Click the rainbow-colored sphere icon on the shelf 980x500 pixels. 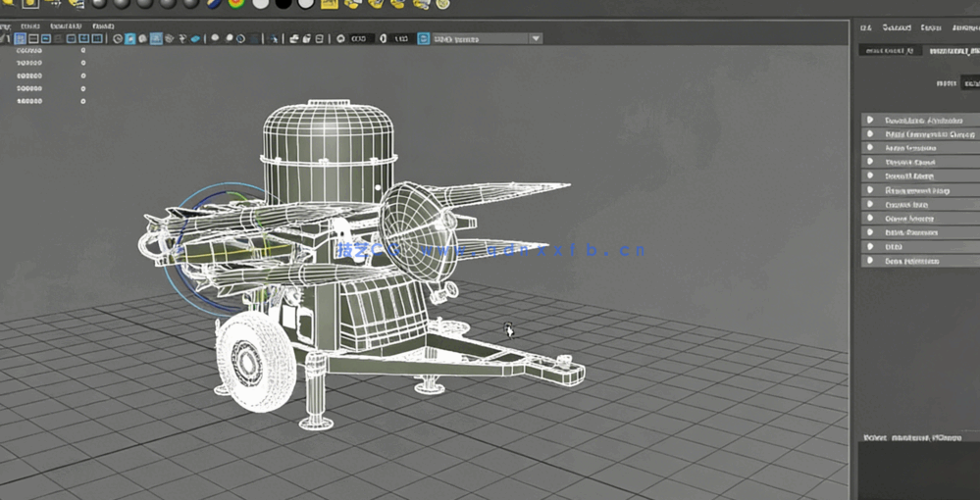tap(236, 3)
